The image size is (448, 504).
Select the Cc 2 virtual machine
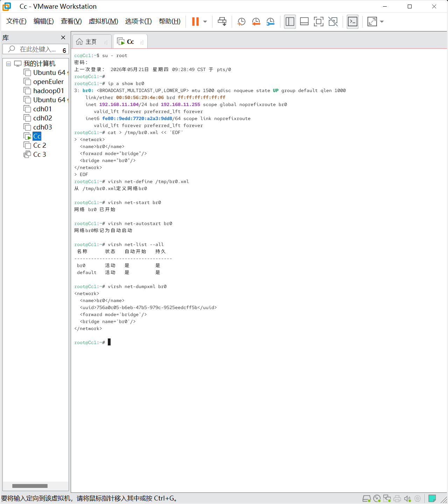coord(40,145)
